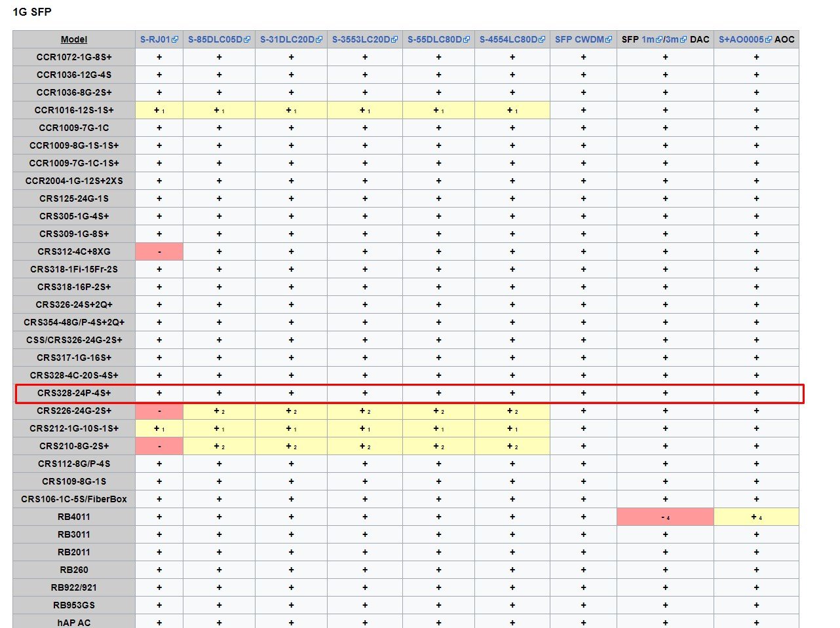
Task: Select the CCR1009-7G-1C model name
Action: click(x=74, y=128)
